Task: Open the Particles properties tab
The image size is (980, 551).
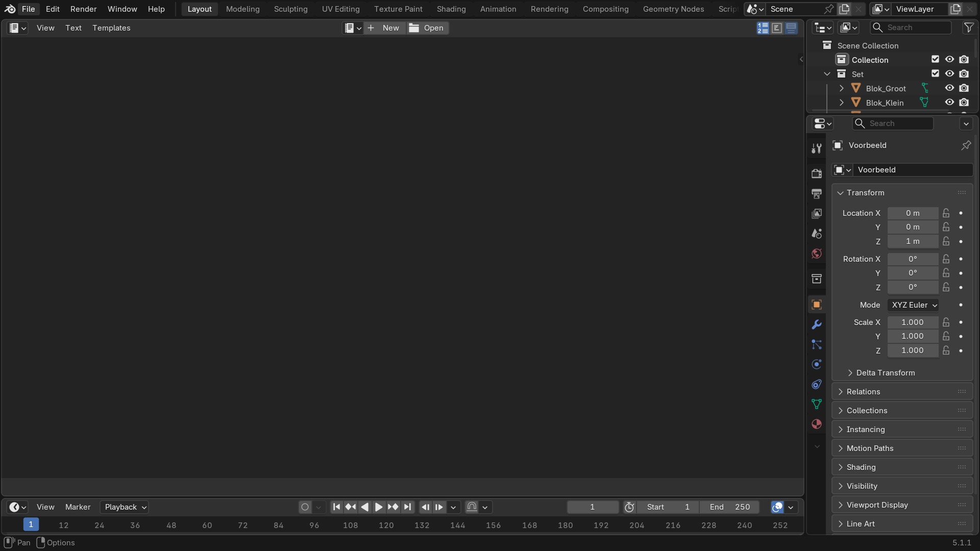Action: (817, 344)
